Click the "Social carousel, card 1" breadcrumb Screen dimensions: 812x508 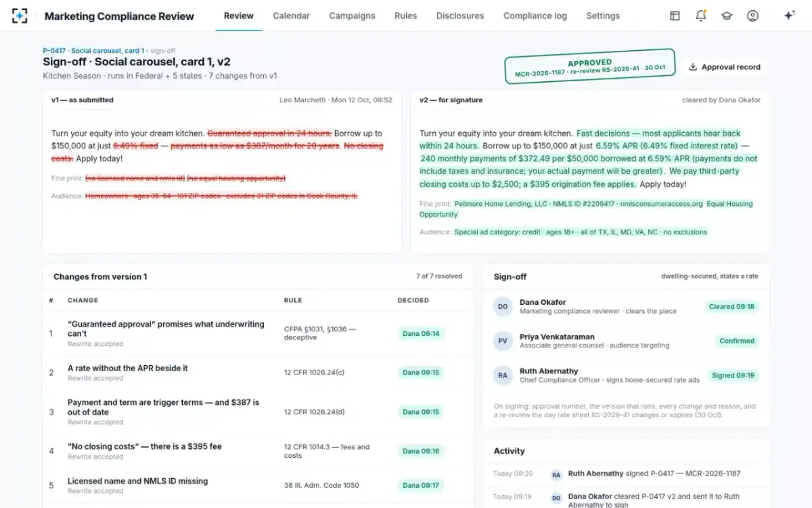click(107, 51)
